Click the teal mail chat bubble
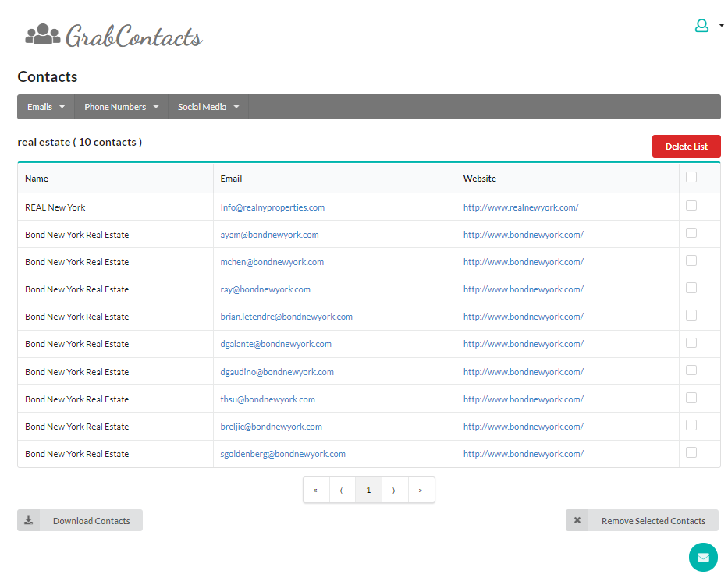728x581 pixels. 703,557
